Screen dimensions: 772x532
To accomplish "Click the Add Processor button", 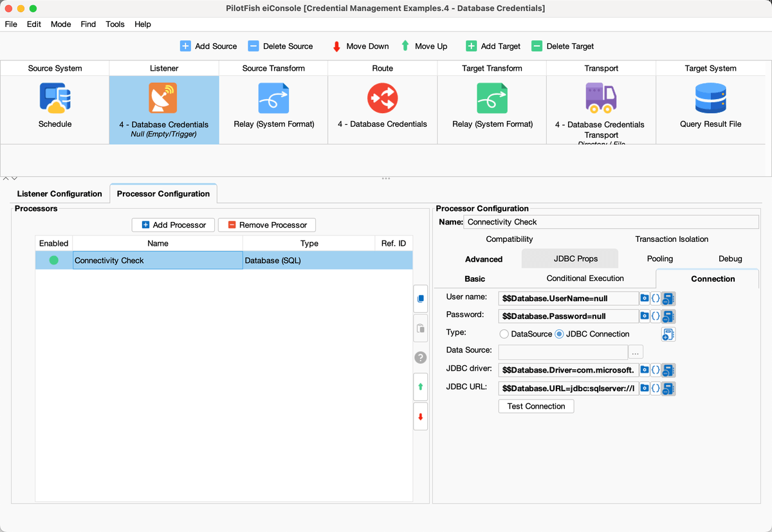I will [x=173, y=225].
